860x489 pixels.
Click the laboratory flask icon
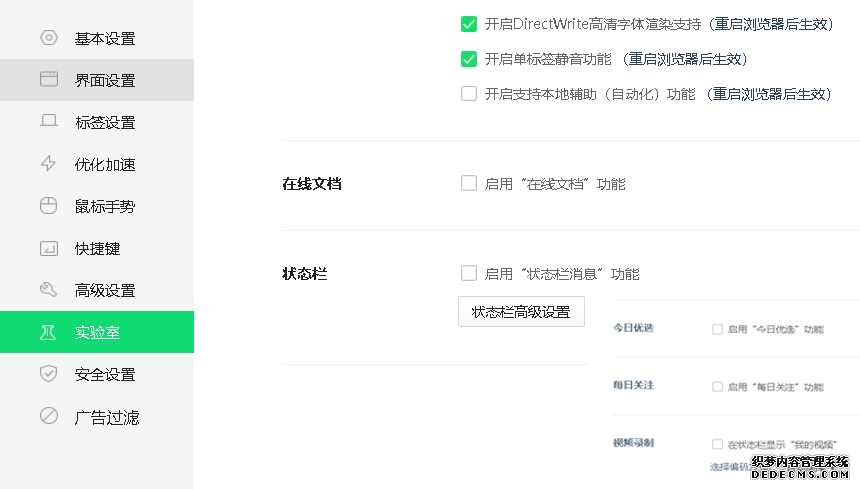point(49,332)
